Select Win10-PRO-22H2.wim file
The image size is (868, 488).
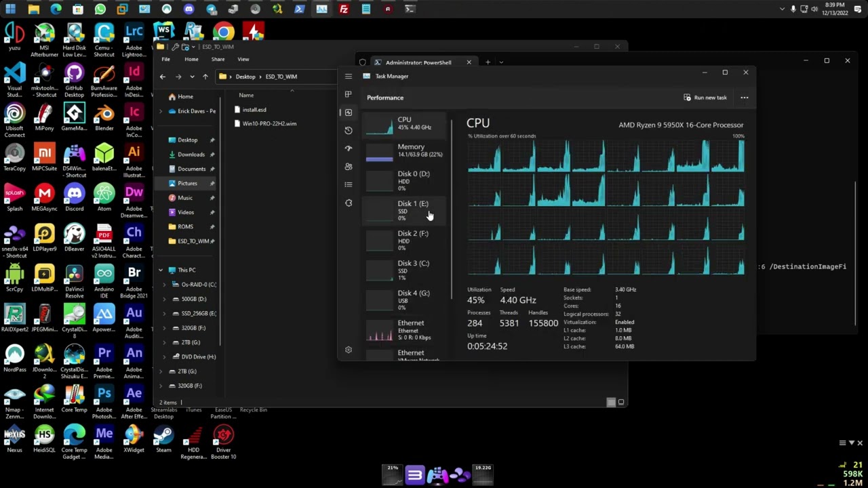[269, 124]
